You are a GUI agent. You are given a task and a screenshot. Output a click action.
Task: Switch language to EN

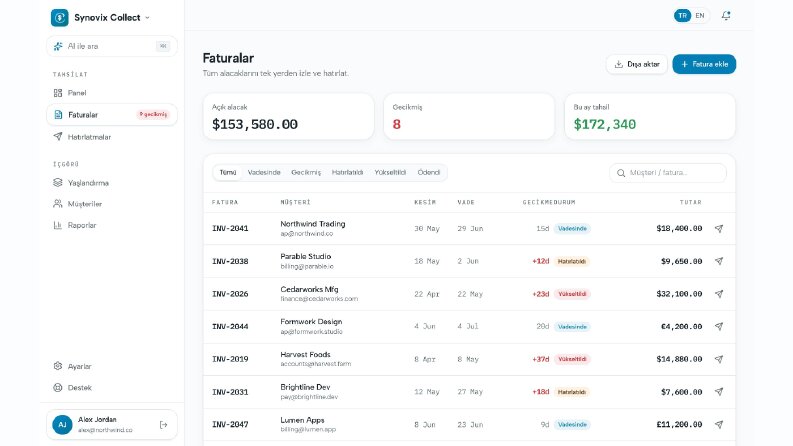tap(700, 16)
